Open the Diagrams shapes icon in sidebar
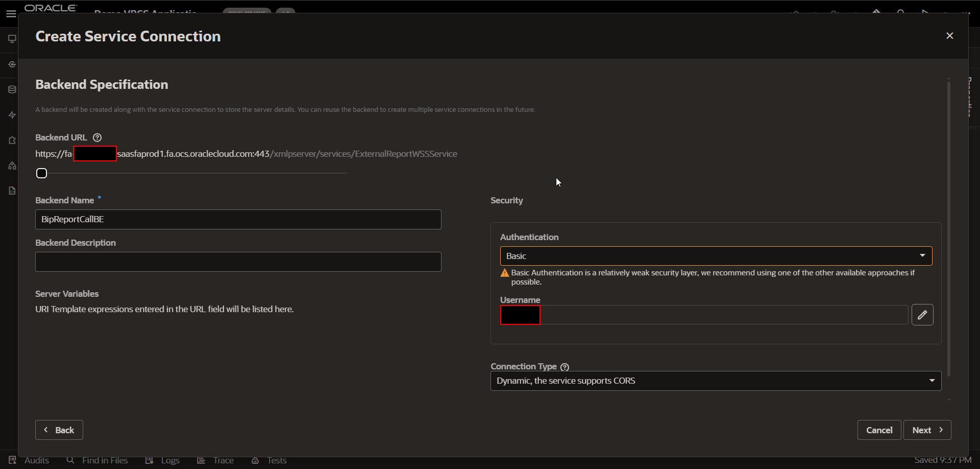The width and height of the screenshot is (980, 469). tap(12, 166)
